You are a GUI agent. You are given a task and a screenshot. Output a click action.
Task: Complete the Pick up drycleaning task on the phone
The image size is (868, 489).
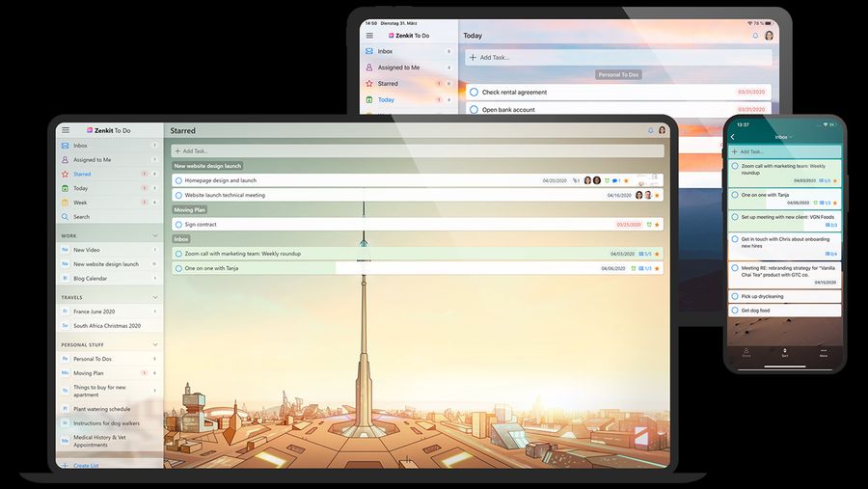point(735,296)
